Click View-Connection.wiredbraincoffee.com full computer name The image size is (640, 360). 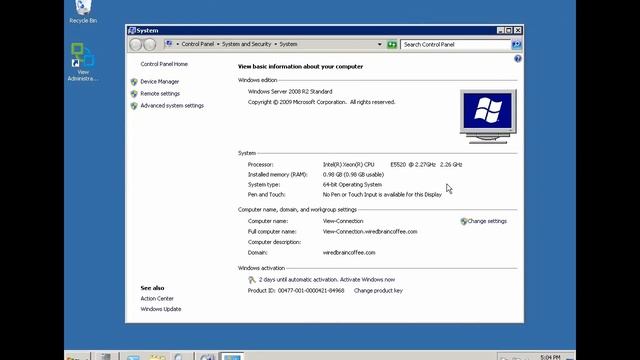click(370, 232)
